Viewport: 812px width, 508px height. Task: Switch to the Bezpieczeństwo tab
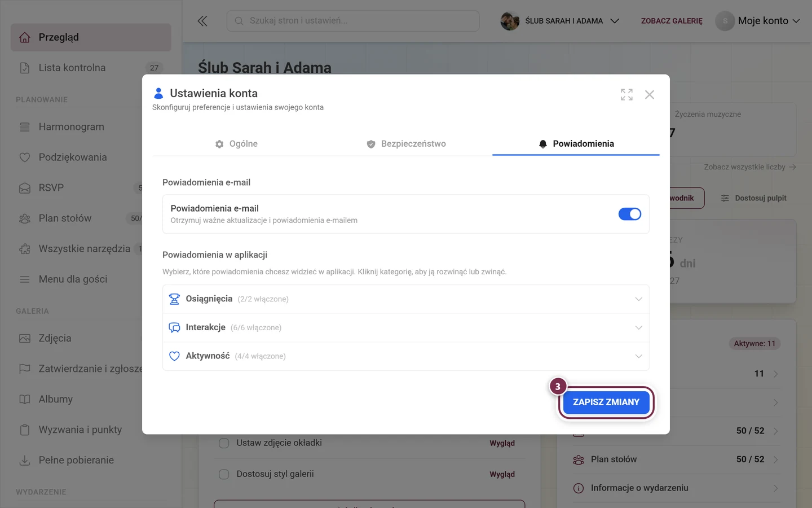[406, 144]
